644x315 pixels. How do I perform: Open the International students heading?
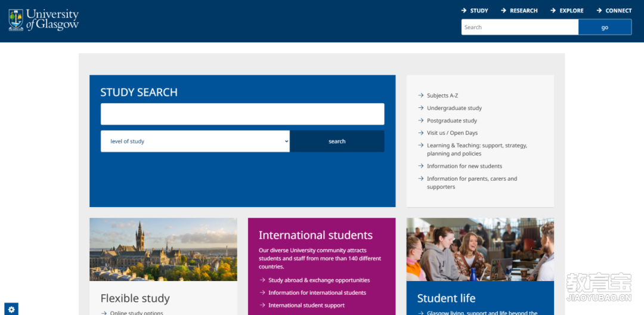316,235
